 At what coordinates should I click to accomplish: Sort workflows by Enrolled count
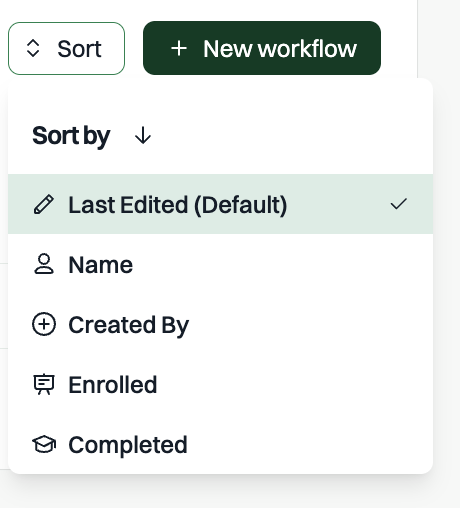(x=220, y=384)
